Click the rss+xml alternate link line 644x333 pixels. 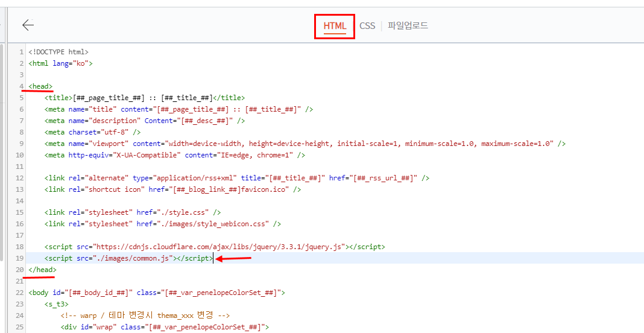coord(237,178)
